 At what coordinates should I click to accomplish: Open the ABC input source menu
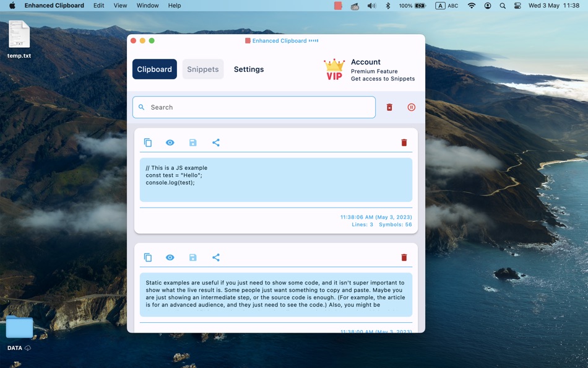pos(447,6)
